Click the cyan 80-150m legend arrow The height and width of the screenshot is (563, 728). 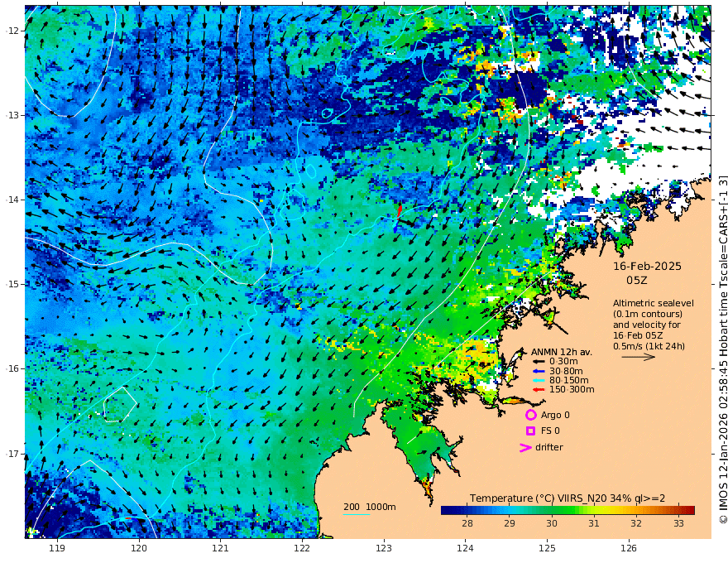coord(539,381)
